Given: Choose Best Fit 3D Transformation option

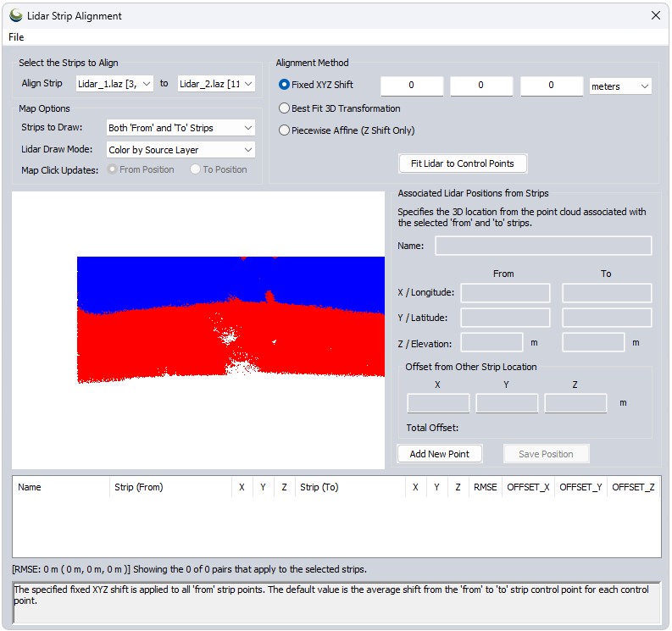Looking at the screenshot, I should point(285,108).
